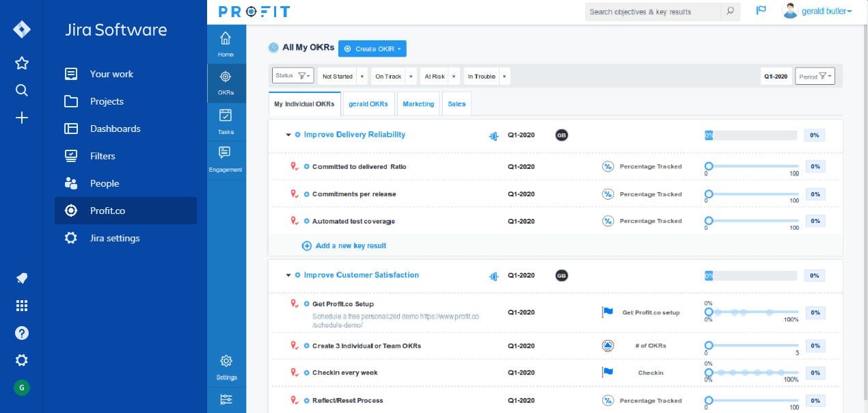Image resolution: width=868 pixels, height=413 pixels.
Task: Open the Reflect/Reset Process key result
Action: click(348, 401)
